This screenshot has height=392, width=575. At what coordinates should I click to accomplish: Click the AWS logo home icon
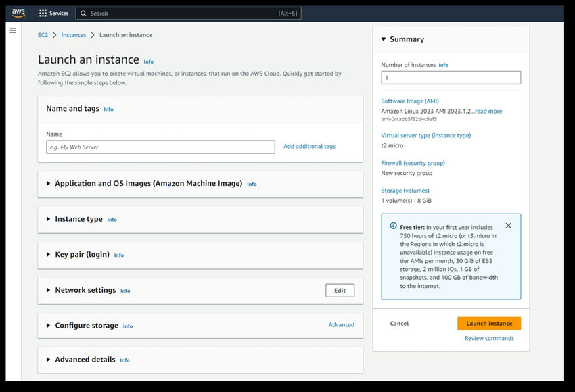(18, 13)
